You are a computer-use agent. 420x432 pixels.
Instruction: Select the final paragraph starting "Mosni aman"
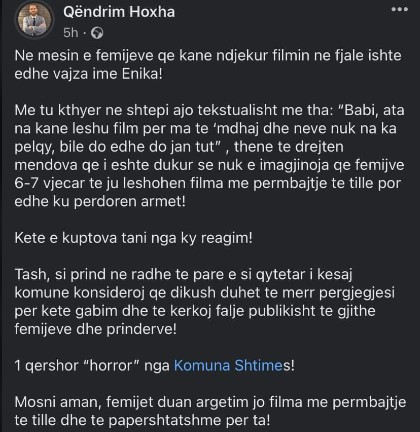click(x=210, y=411)
